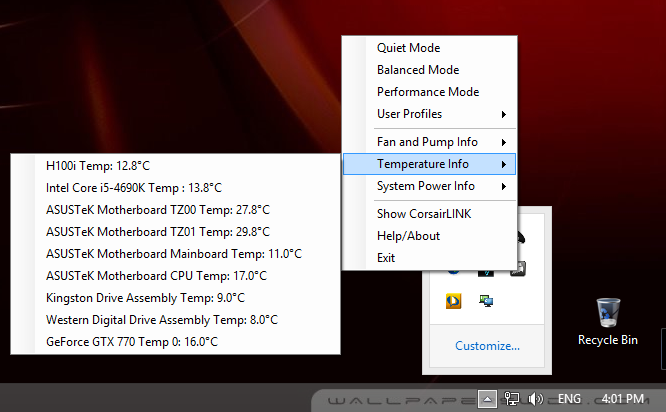Image resolution: width=666 pixels, height=412 pixels.
Task: Click the H100i Temp: 12.8°C entry
Action: click(x=175, y=166)
